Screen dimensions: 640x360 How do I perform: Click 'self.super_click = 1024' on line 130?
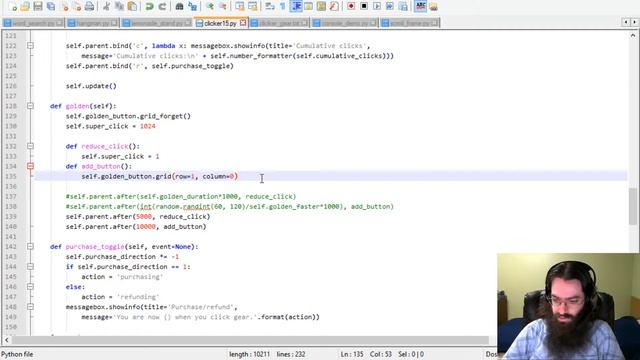pyautogui.click(x=111, y=126)
